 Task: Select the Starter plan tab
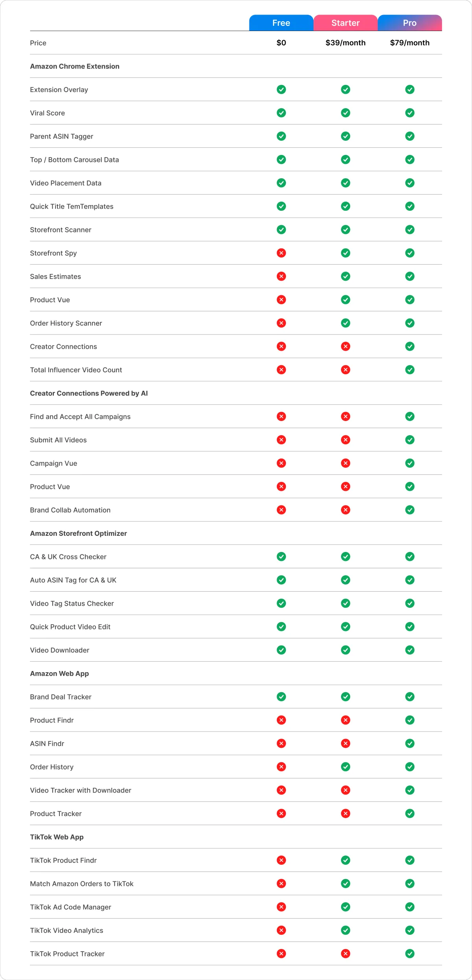click(345, 23)
